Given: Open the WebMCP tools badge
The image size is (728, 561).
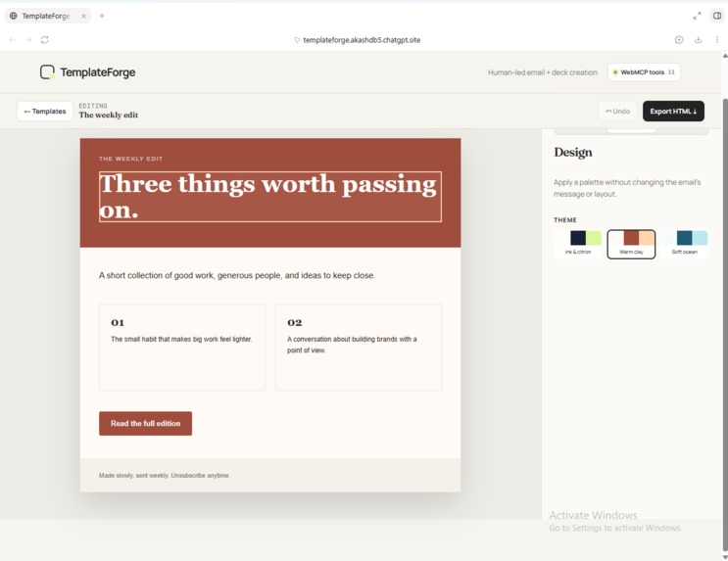Looking at the screenshot, I should pyautogui.click(x=644, y=71).
